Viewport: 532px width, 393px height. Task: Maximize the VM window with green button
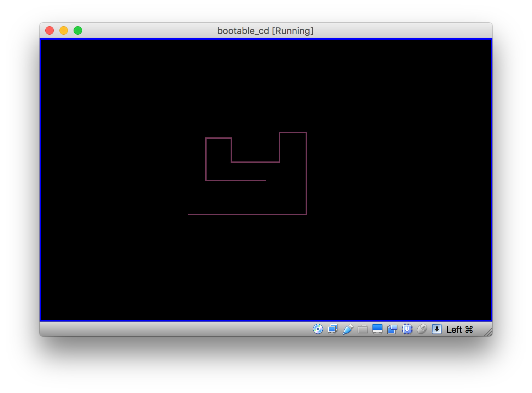tap(78, 30)
